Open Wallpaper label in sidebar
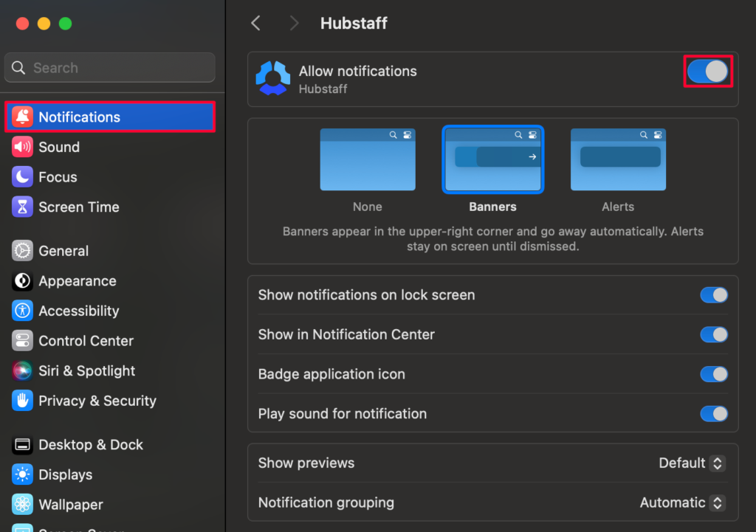756x532 pixels. tap(71, 505)
